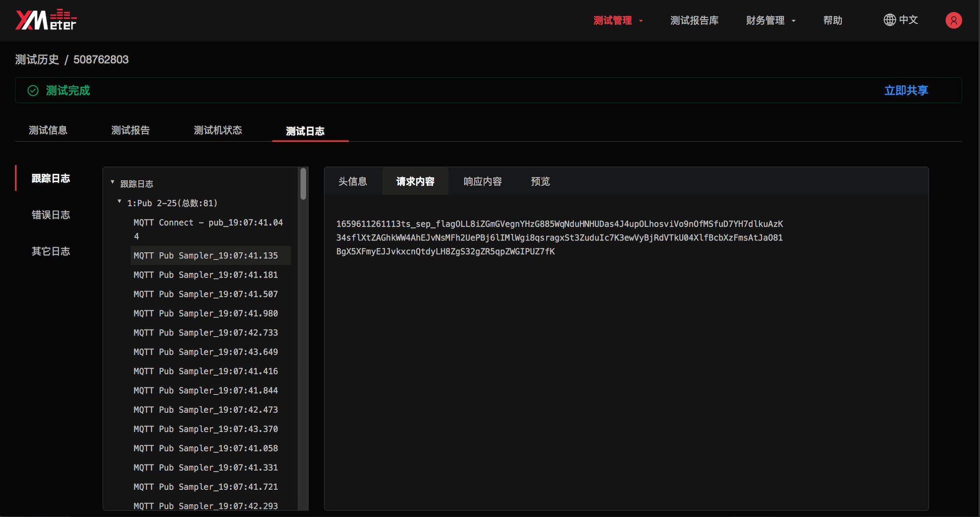Click the globe language icon
Image resolution: width=980 pixels, height=517 pixels.
[889, 20]
